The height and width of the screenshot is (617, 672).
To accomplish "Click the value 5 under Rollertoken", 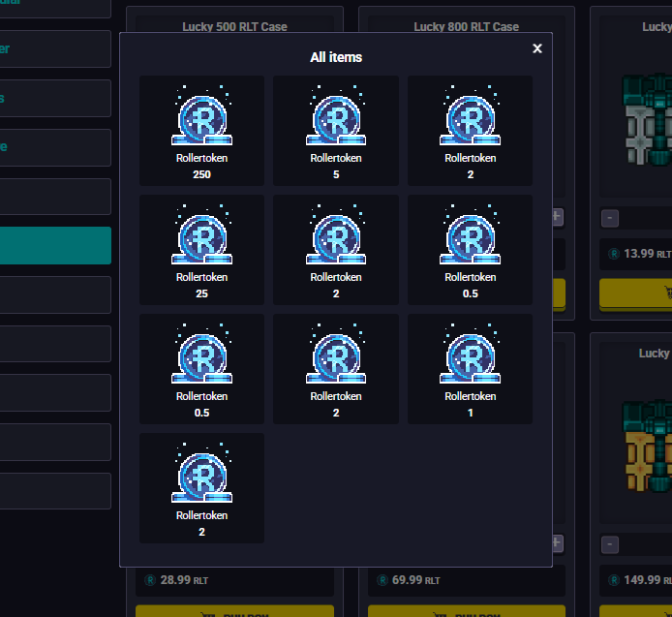I will click(x=336, y=174).
